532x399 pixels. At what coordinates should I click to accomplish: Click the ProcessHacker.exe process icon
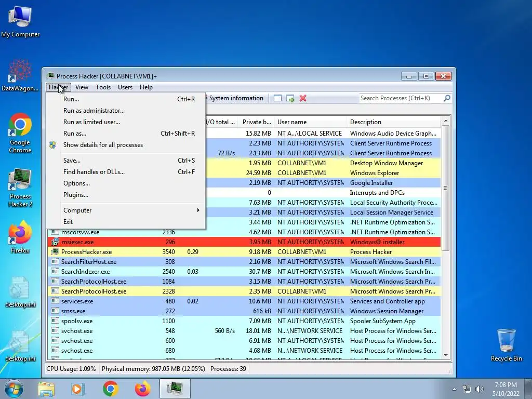[x=55, y=252]
